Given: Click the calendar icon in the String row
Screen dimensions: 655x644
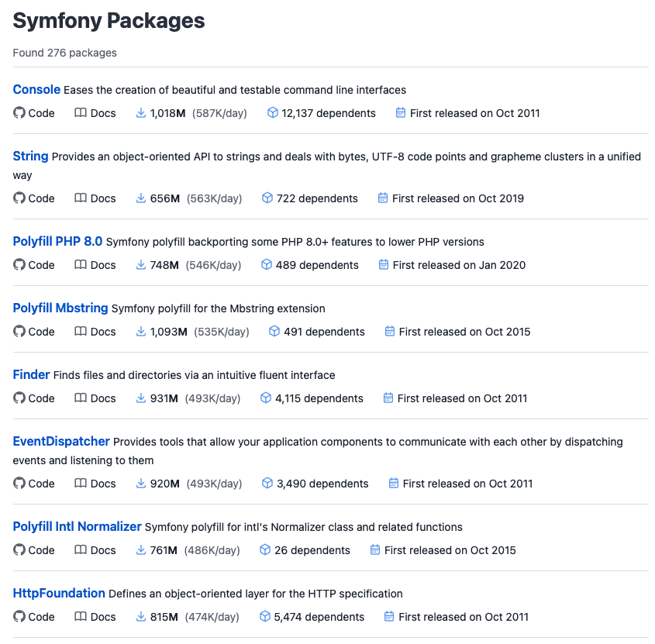Looking at the screenshot, I should [x=383, y=198].
